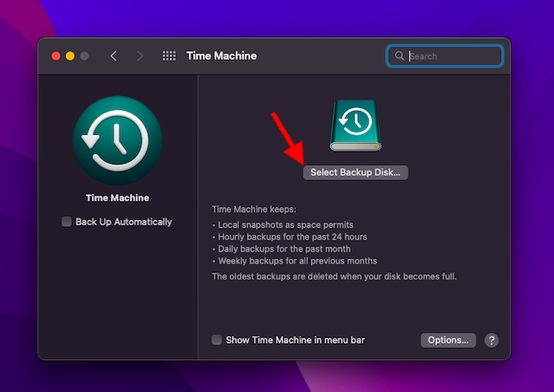Go back with the left chevron
The height and width of the screenshot is (392, 554).
coord(113,55)
